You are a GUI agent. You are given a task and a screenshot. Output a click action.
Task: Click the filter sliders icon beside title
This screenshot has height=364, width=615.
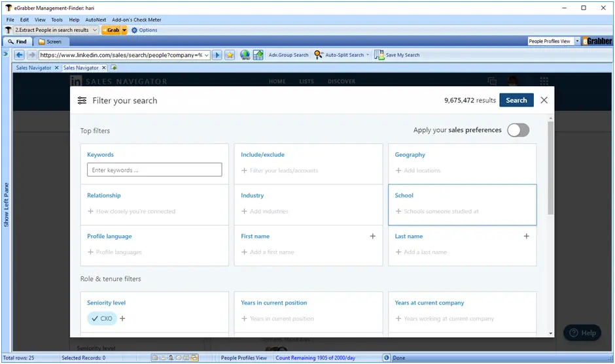pos(82,101)
